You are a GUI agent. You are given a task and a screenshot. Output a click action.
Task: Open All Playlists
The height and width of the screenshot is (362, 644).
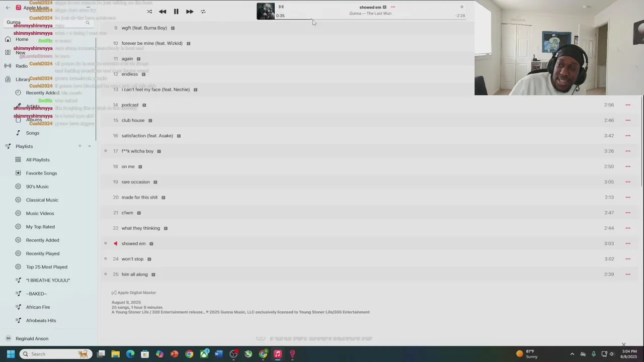(x=38, y=160)
